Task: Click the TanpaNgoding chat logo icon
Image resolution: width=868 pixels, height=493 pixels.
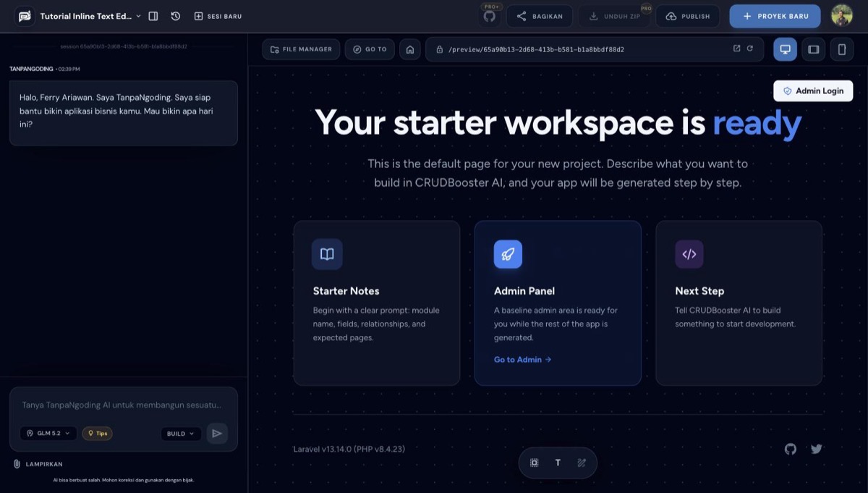Action: point(25,16)
